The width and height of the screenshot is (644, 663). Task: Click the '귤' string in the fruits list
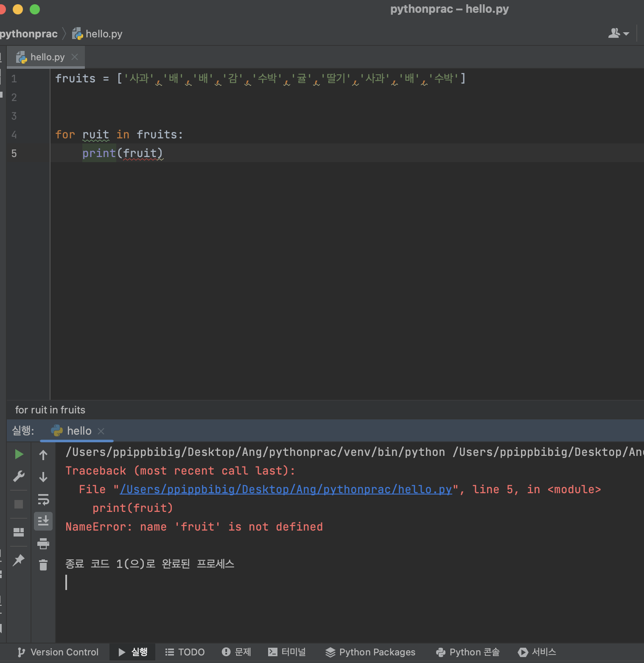tap(302, 79)
